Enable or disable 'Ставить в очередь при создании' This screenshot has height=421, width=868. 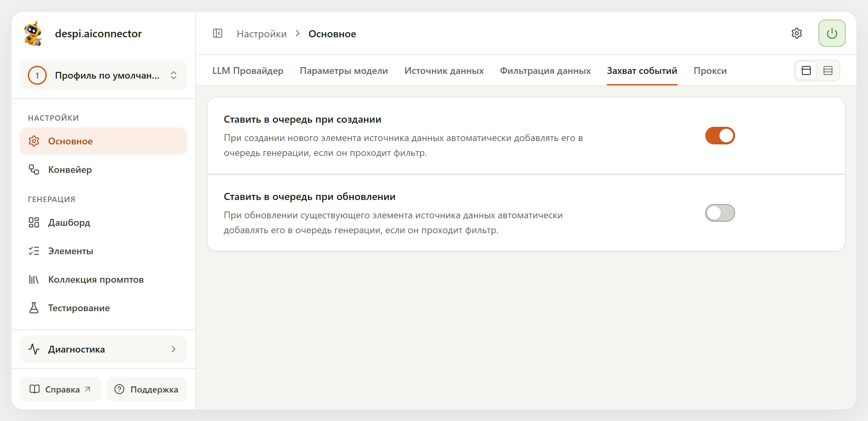click(x=720, y=136)
